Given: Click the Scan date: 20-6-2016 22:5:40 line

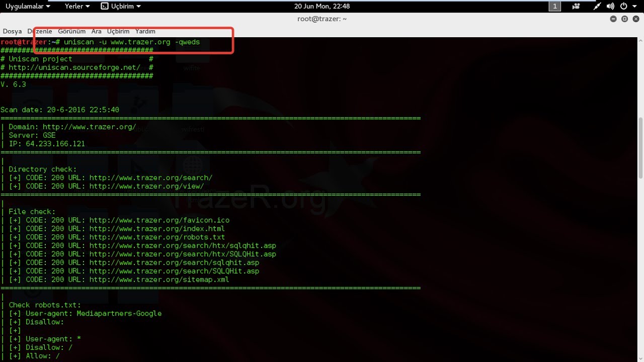Looking at the screenshot, I should click(x=60, y=110).
